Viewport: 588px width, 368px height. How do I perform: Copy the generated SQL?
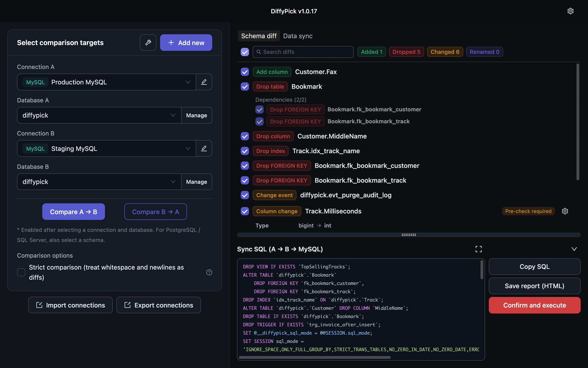(x=534, y=267)
